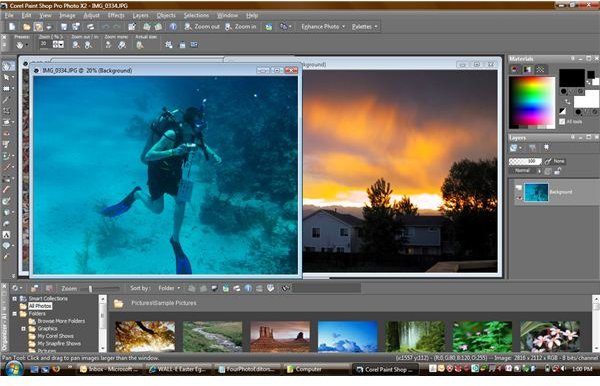This screenshot has height=386, width=600.
Task: Open the Layers menu
Action: (140, 15)
